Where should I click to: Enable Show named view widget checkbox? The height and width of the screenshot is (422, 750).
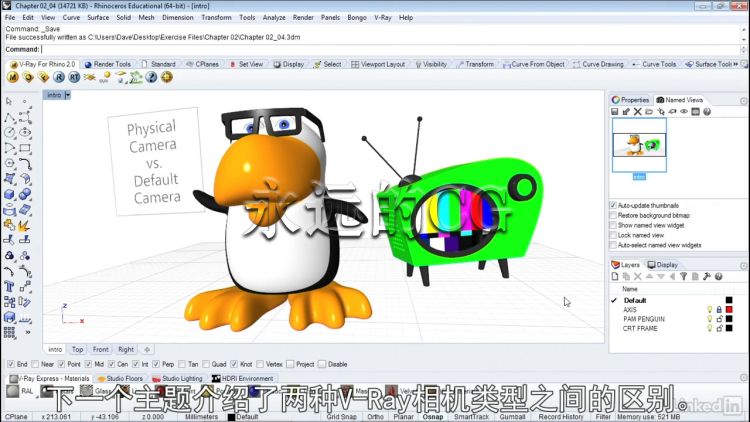[x=613, y=225]
